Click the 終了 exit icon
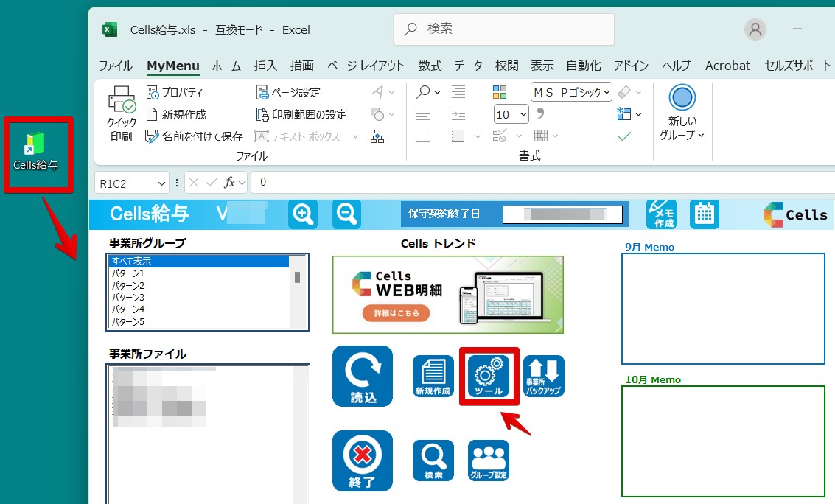The width and height of the screenshot is (835, 504). [x=363, y=461]
